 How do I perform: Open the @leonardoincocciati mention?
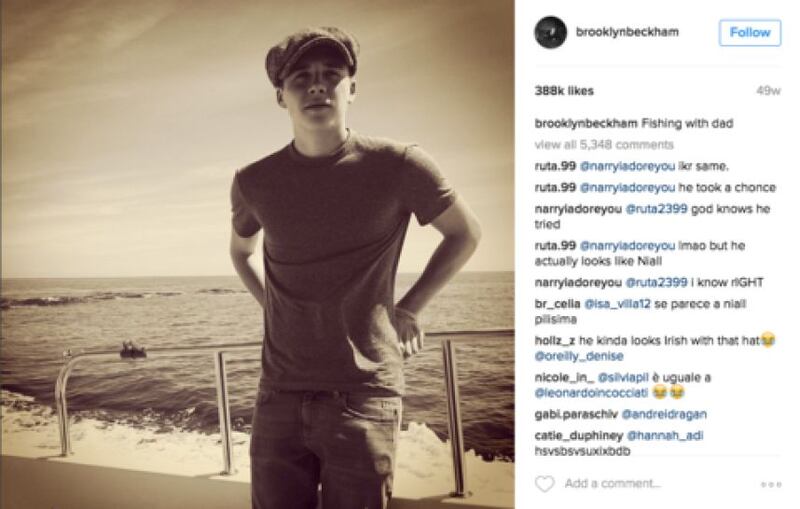[591, 393]
